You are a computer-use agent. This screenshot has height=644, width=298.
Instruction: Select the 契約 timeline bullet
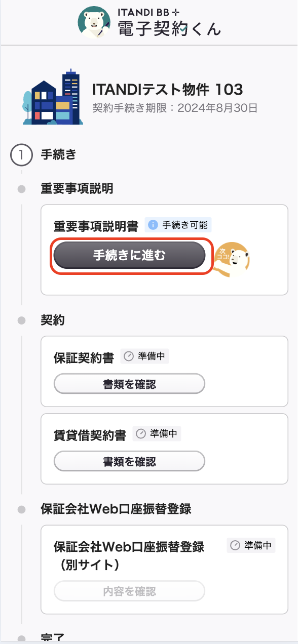point(21,320)
